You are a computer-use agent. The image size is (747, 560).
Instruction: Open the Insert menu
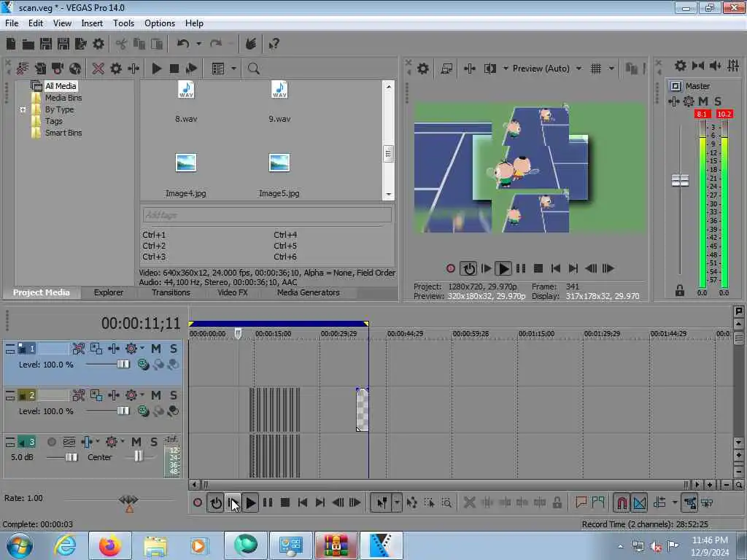point(92,23)
